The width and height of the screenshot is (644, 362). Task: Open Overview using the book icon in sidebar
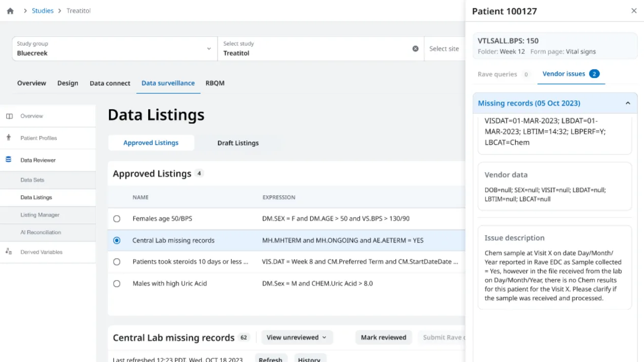(x=9, y=116)
